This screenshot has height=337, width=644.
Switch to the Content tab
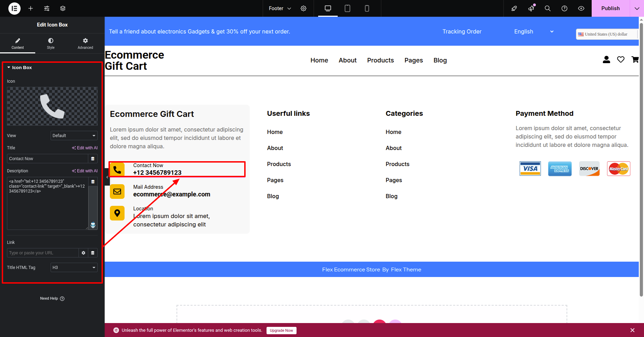[17, 43]
